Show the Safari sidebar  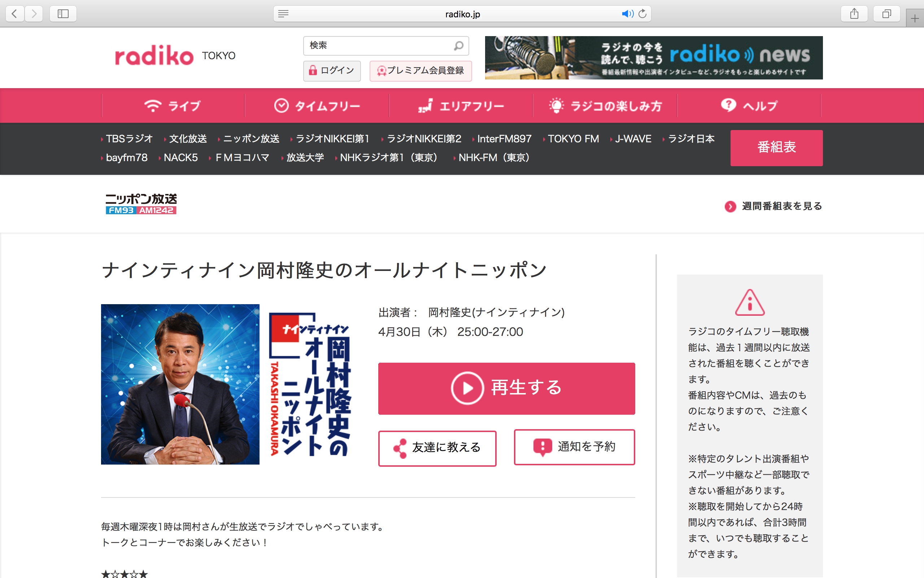tap(63, 14)
